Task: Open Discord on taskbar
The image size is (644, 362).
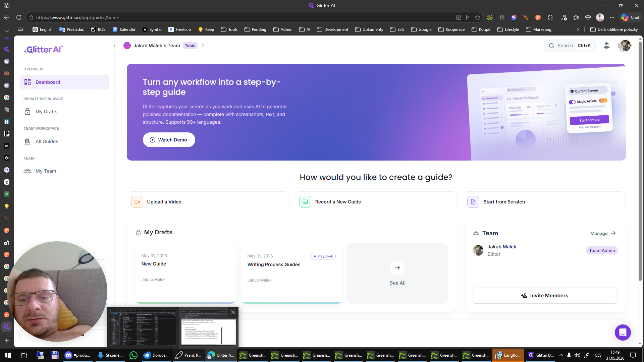Action: 78,355
